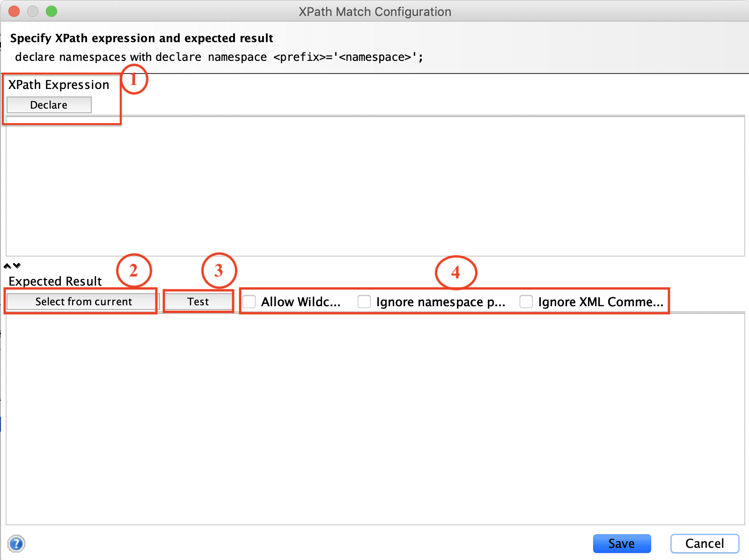Click the 'Specify XPath expression and expected result' heading

pos(141,38)
